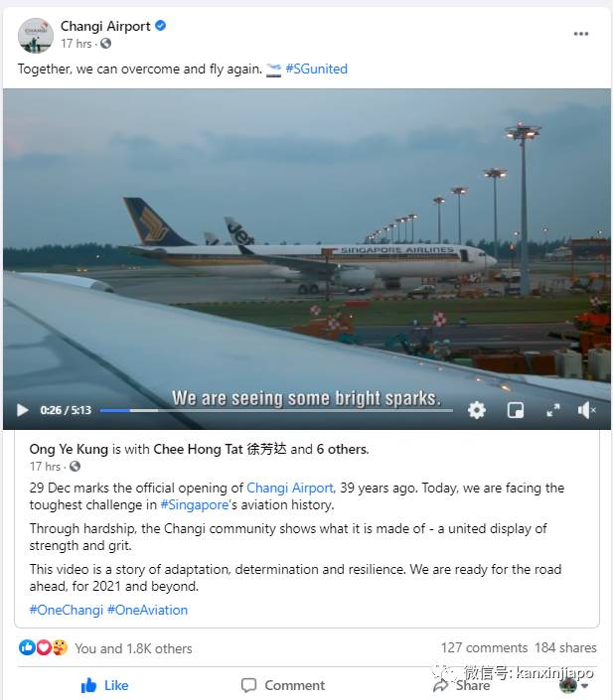Open video settings gear
The image size is (613, 700).
point(477,410)
